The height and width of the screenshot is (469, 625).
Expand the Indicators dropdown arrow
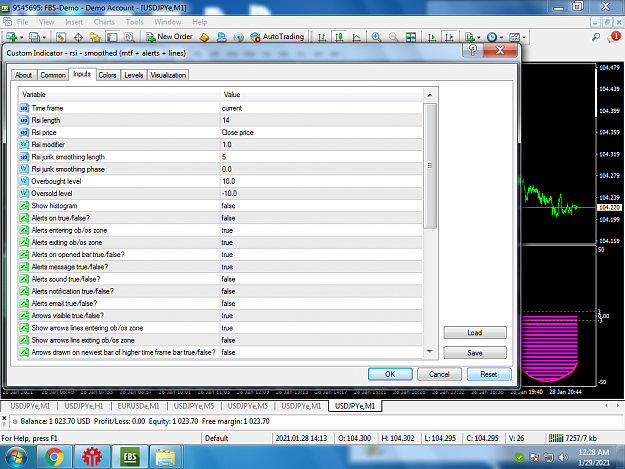click(x=479, y=37)
